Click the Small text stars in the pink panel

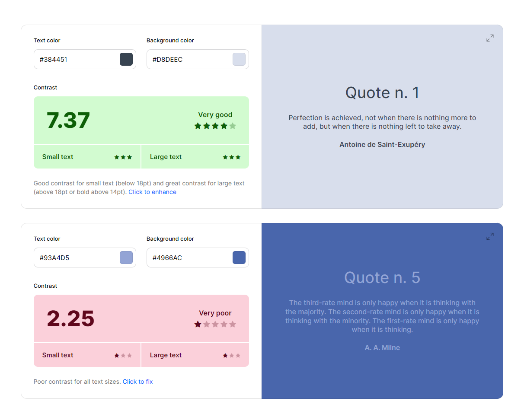point(123,356)
